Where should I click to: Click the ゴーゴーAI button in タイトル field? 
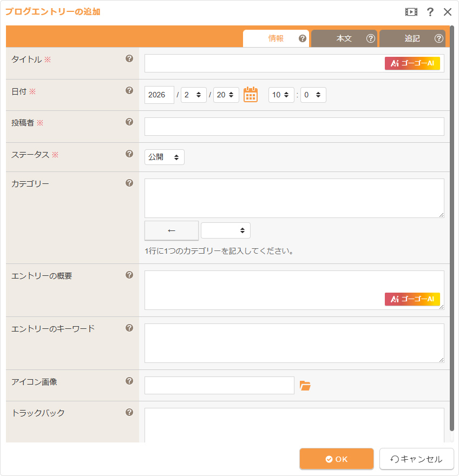coord(412,63)
